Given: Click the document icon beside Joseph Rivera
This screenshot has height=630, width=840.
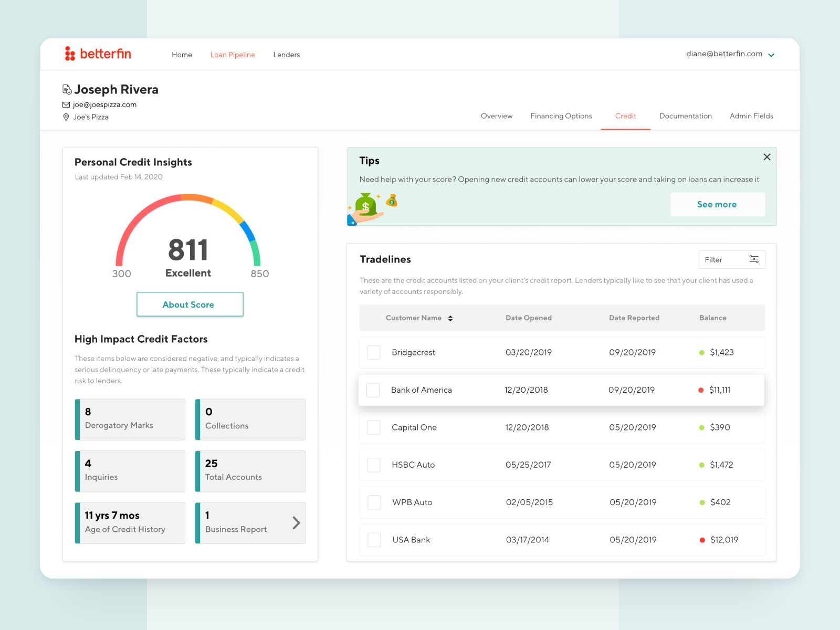Looking at the screenshot, I should pyautogui.click(x=67, y=89).
